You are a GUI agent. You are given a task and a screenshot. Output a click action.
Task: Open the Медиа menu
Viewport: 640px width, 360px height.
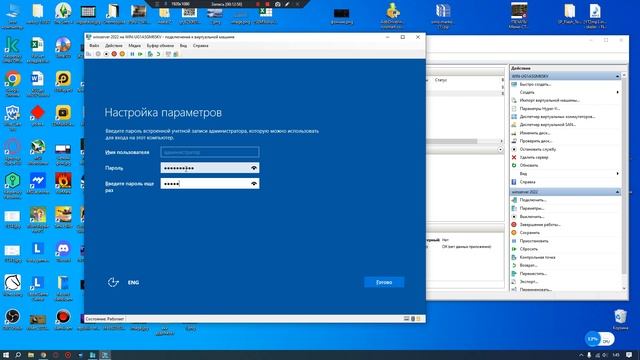[135, 46]
